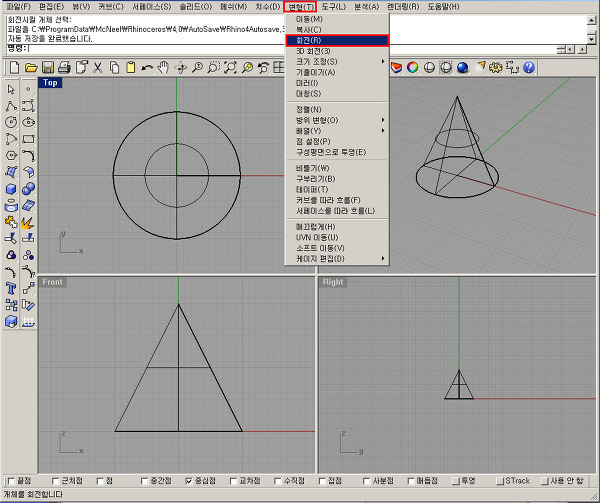
Task: Enable the 끝점 osnap checkbox
Action: (x=11, y=481)
